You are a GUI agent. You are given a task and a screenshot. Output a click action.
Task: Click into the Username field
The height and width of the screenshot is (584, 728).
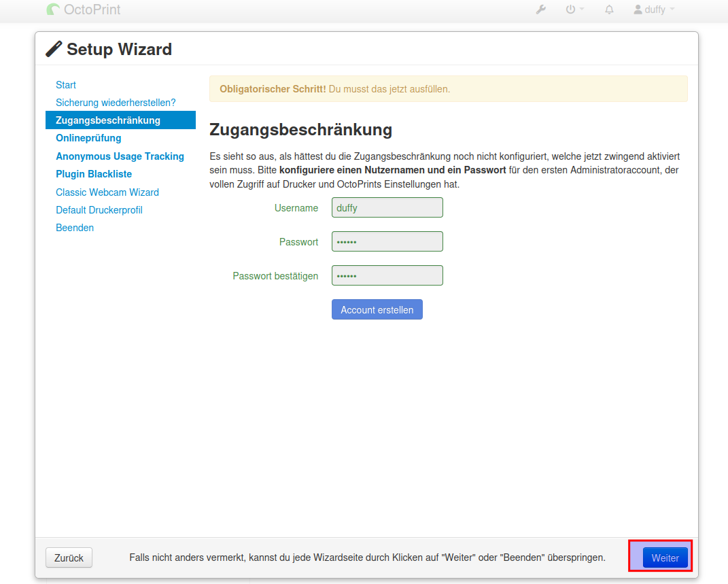point(387,207)
